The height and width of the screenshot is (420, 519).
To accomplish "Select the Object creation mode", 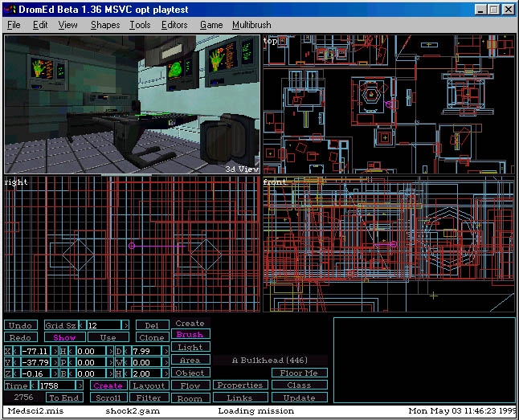I will coord(190,373).
